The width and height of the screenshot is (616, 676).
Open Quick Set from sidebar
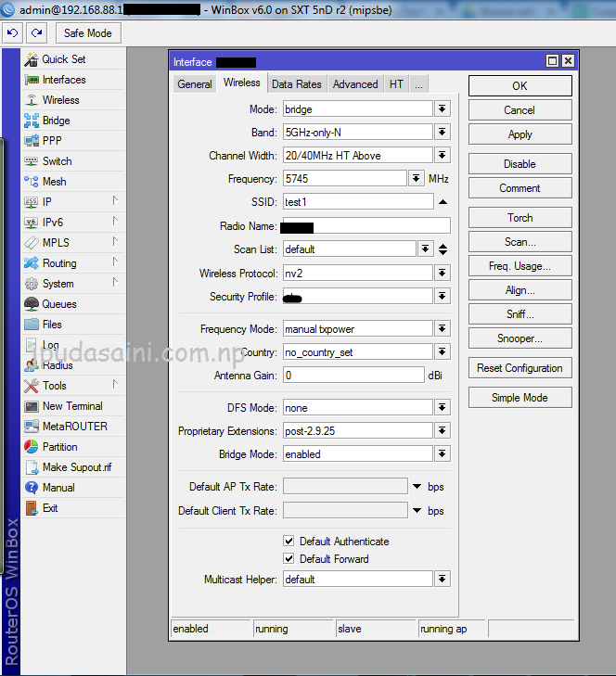(73, 59)
